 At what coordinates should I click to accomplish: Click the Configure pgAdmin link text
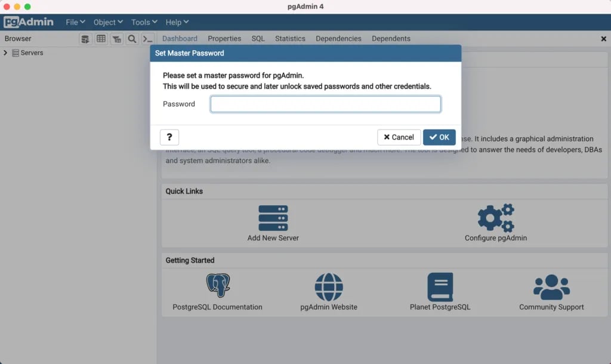click(x=496, y=238)
